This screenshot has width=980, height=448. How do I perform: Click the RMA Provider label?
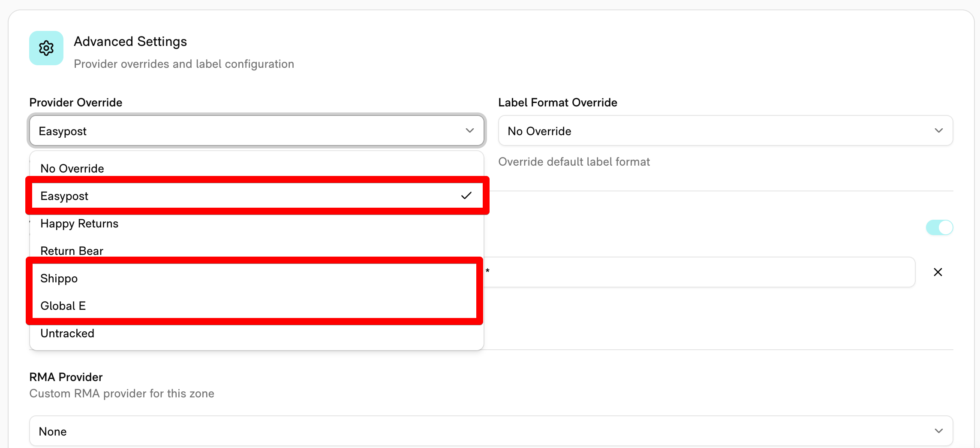pos(66,377)
